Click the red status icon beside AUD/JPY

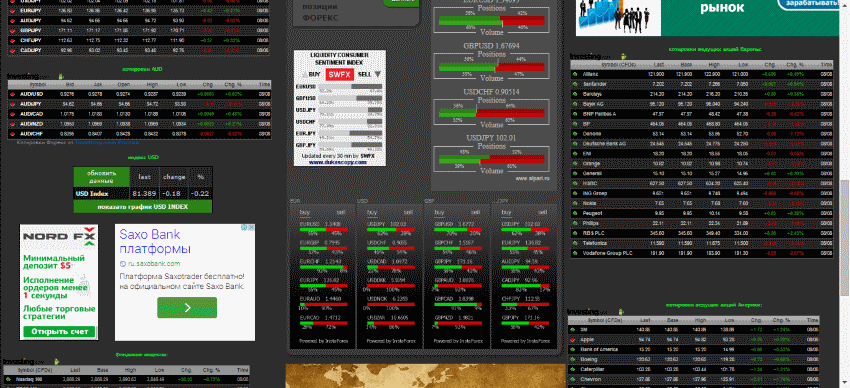coord(12,104)
